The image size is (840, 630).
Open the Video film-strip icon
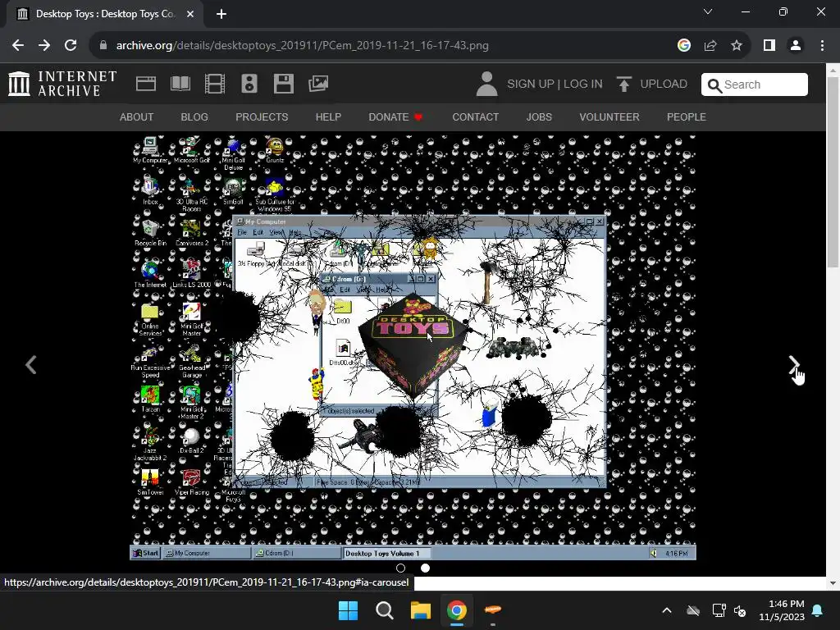click(215, 84)
